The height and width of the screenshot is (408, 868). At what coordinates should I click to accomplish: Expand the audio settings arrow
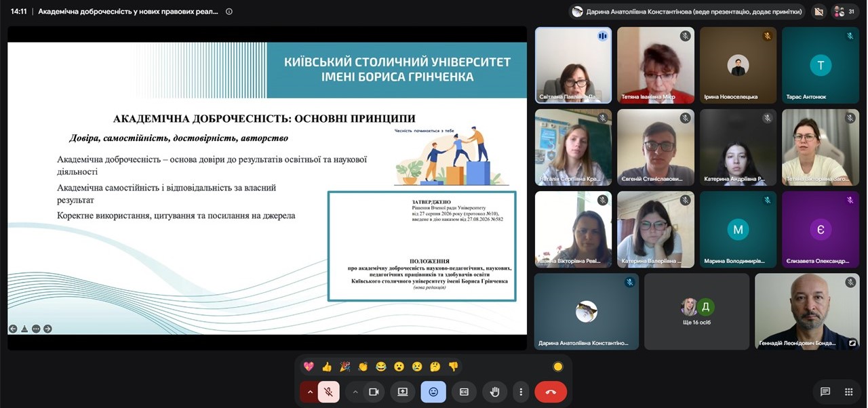click(x=310, y=392)
